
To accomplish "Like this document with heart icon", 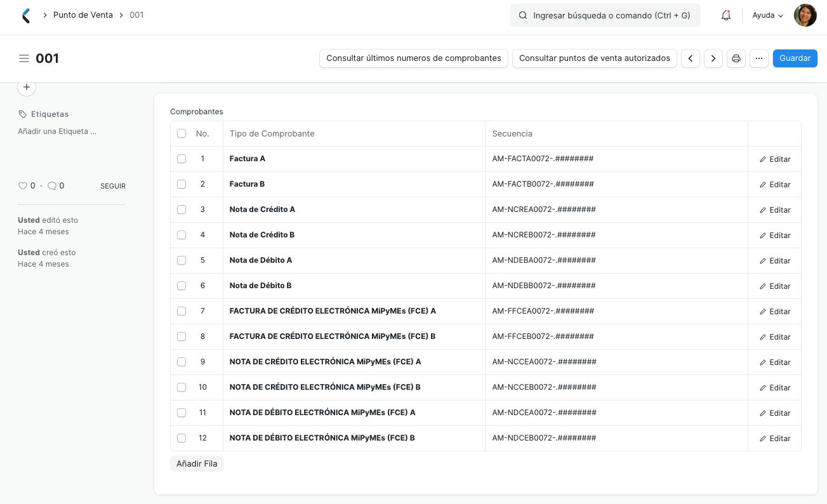I will (x=23, y=186).
